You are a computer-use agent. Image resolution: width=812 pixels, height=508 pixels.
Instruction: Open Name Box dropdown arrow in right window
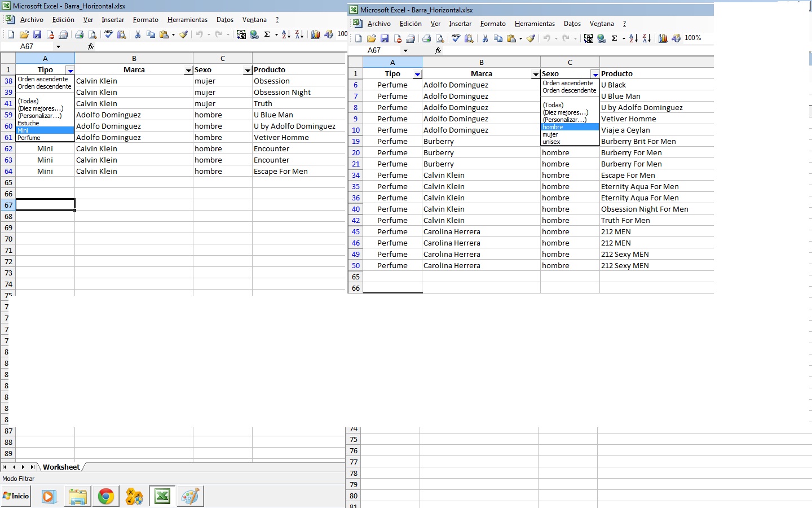pyautogui.click(x=405, y=51)
